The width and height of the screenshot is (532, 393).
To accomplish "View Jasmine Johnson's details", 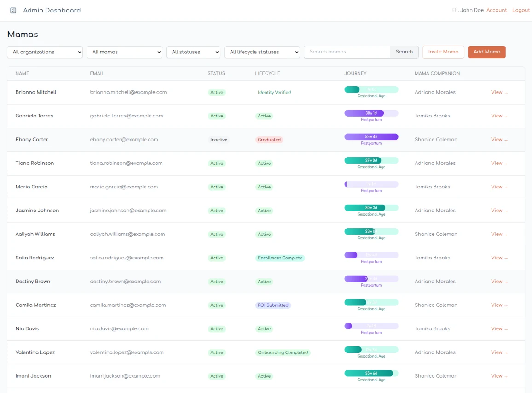I will coord(499,211).
